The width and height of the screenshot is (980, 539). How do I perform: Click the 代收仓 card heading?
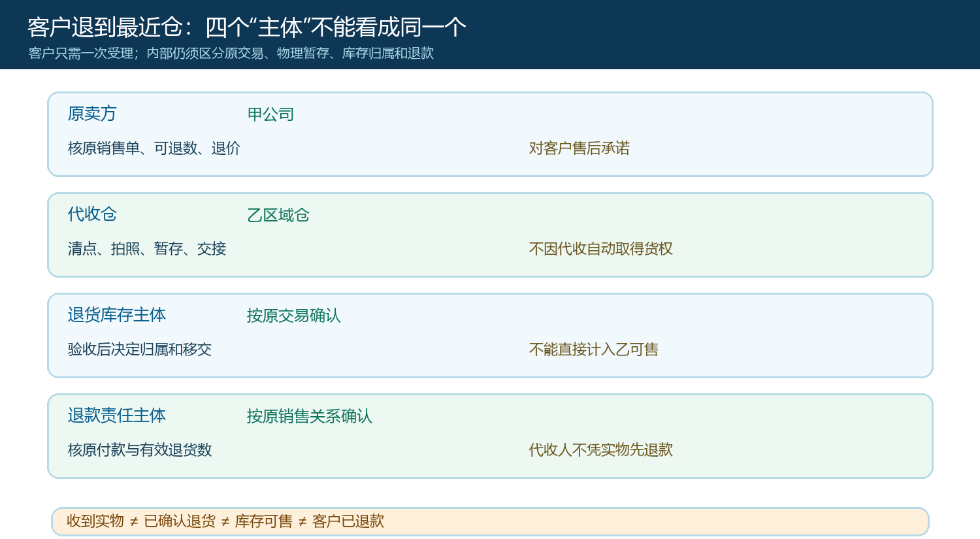[x=92, y=214]
